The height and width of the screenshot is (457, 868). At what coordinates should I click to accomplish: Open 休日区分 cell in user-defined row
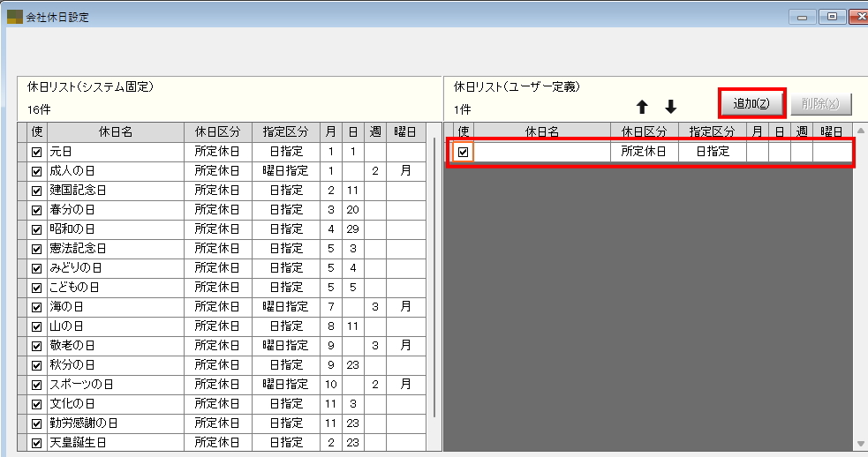click(644, 152)
